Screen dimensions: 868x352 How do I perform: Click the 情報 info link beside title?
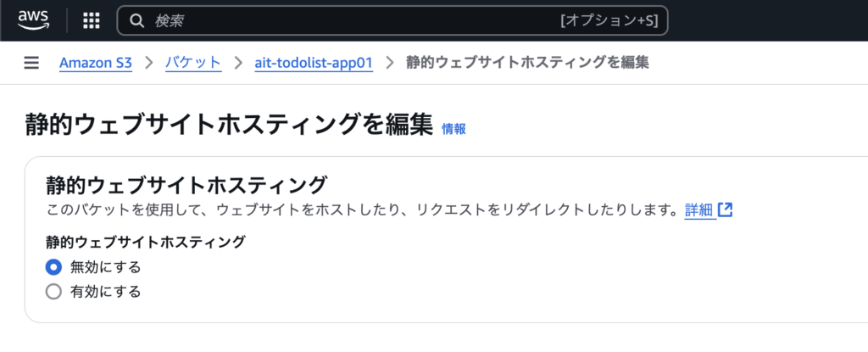click(453, 129)
